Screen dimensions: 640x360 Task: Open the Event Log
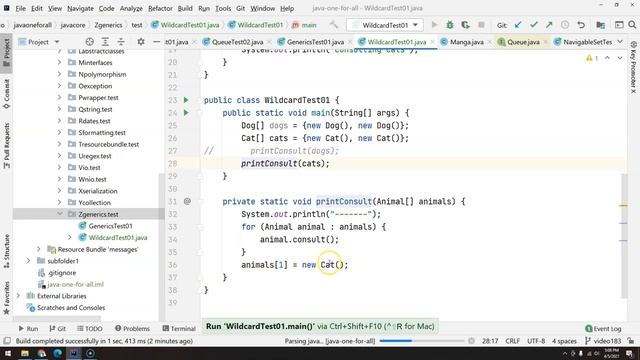coord(603,328)
